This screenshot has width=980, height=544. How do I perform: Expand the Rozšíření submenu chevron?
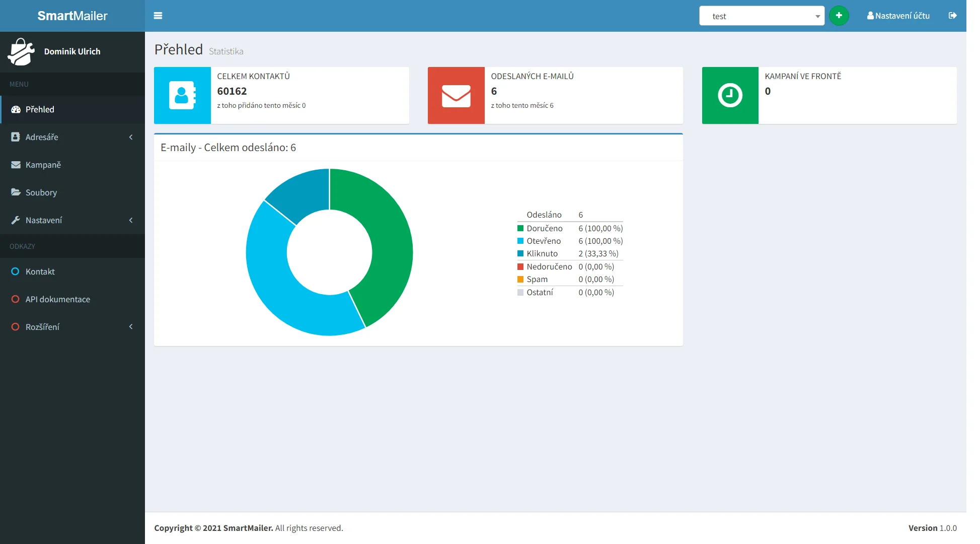(131, 327)
